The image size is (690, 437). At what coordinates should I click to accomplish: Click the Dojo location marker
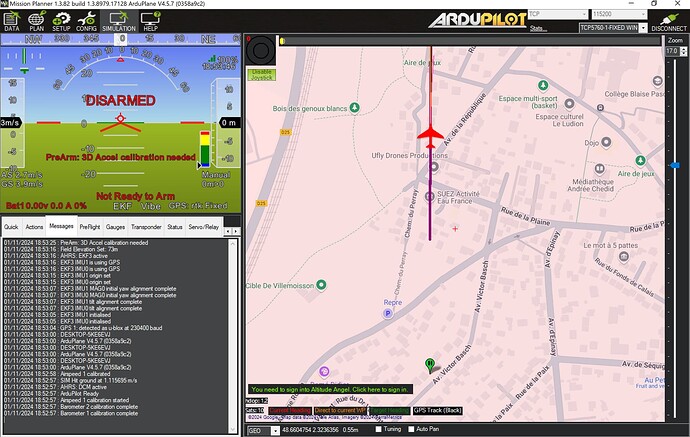click(x=606, y=142)
